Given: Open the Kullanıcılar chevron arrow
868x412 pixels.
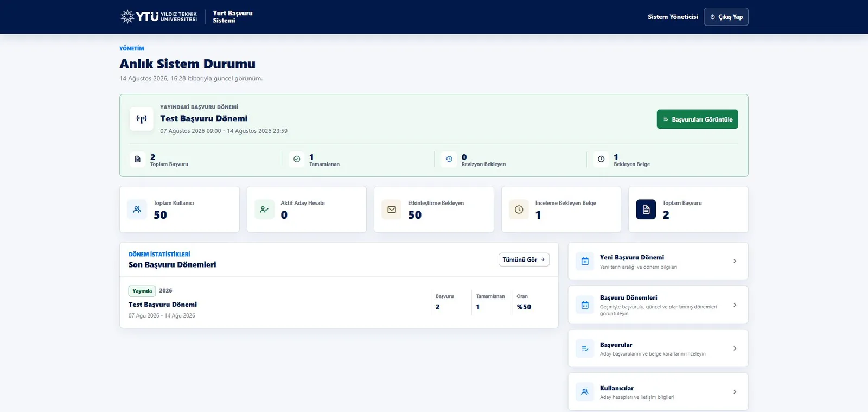Looking at the screenshot, I should click(x=735, y=392).
